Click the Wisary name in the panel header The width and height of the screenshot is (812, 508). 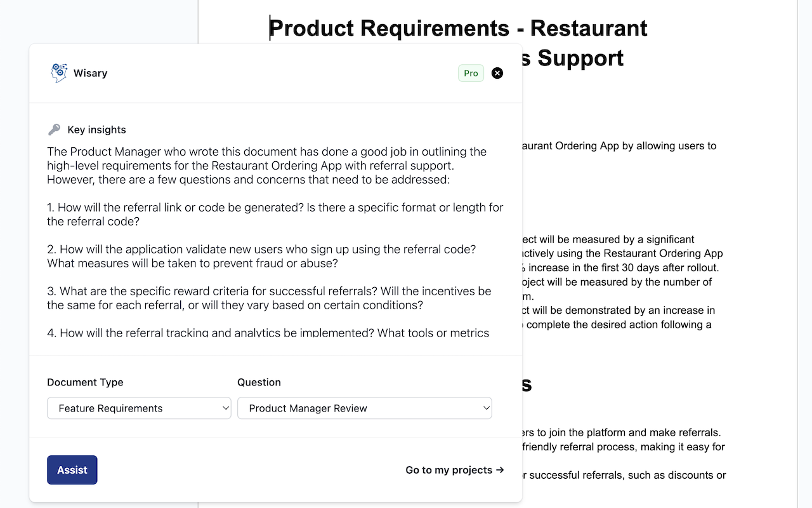point(90,73)
